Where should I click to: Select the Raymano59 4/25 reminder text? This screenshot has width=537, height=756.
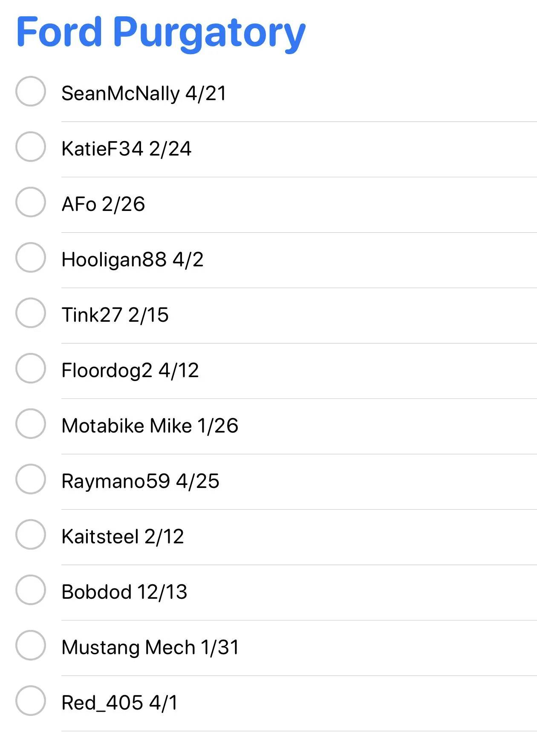pos(140,481)
